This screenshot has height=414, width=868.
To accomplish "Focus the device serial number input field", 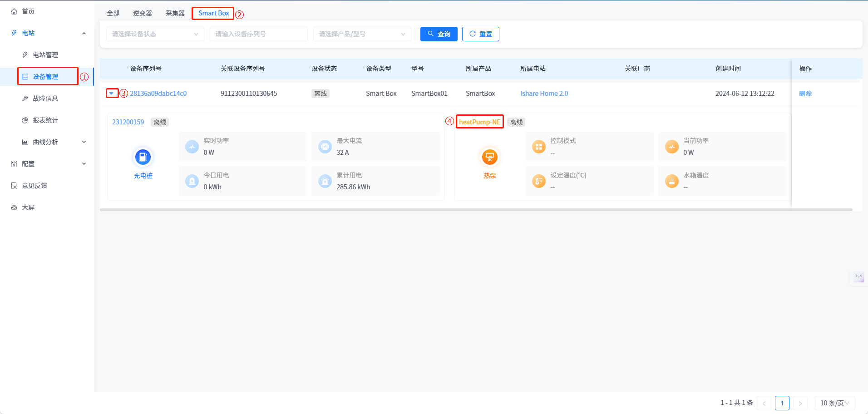I will (258, 34).
